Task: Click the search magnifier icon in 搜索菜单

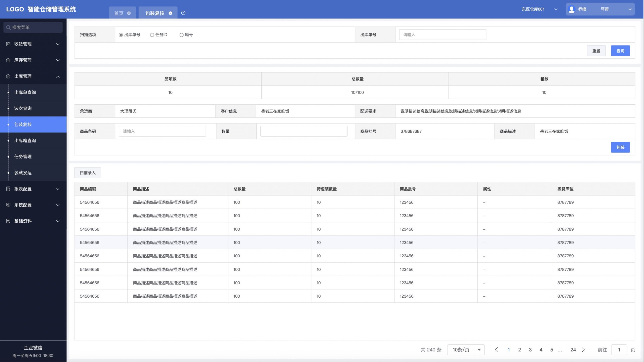Action: [8, 27]
